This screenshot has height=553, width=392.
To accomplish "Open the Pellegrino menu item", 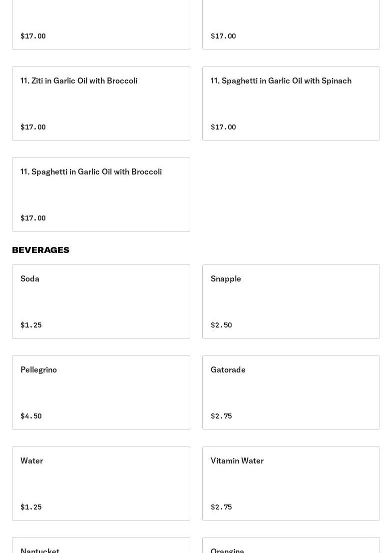I will tap(101, 392).
